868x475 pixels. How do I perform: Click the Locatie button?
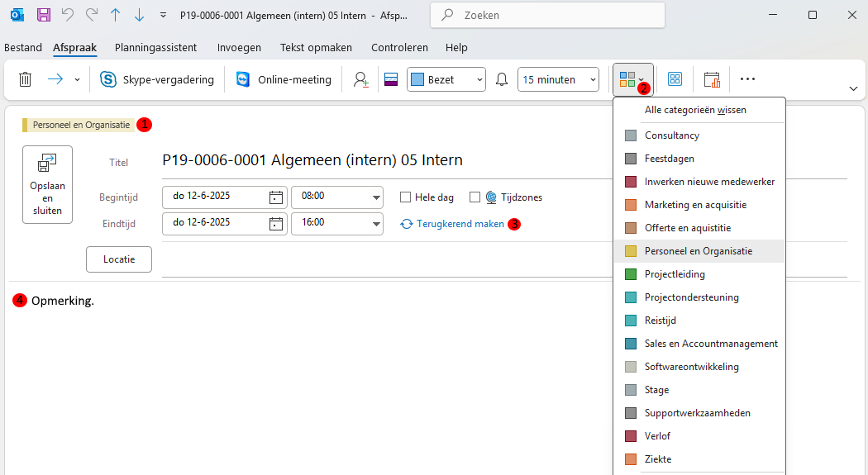pyautogui.click(x=119, y=259)
